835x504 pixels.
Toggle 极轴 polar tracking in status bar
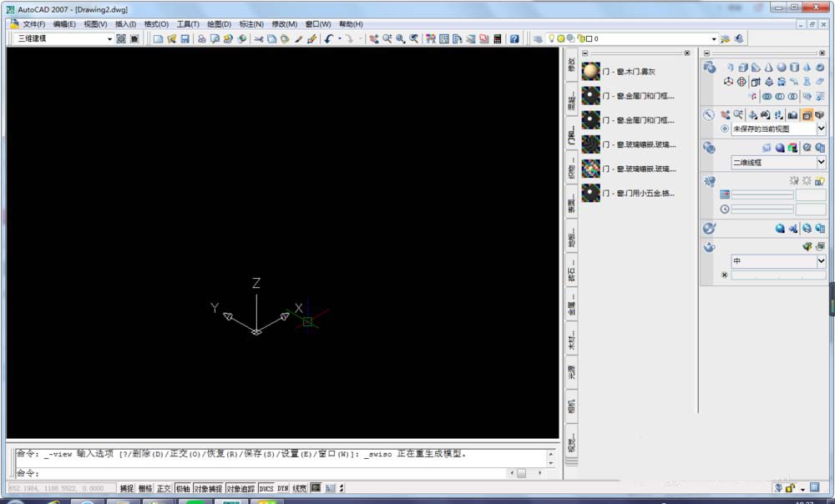click(x=183, y=488)
